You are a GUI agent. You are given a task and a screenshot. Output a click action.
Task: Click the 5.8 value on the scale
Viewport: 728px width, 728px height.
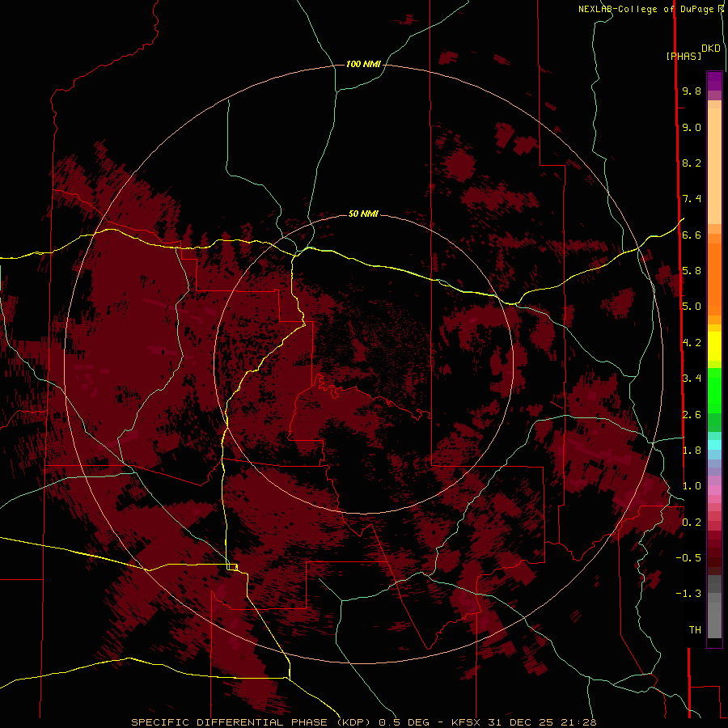pyautogui.click(x=692, y=271)
